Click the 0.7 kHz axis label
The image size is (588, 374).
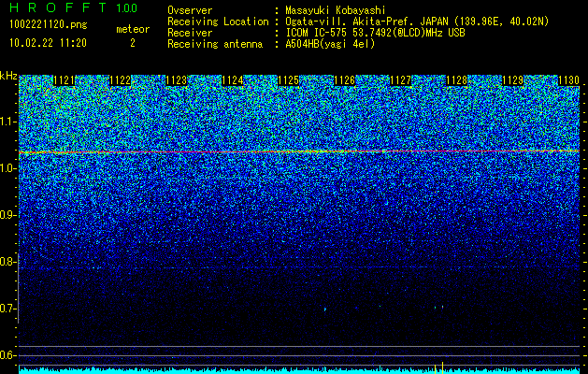point(7,309)
